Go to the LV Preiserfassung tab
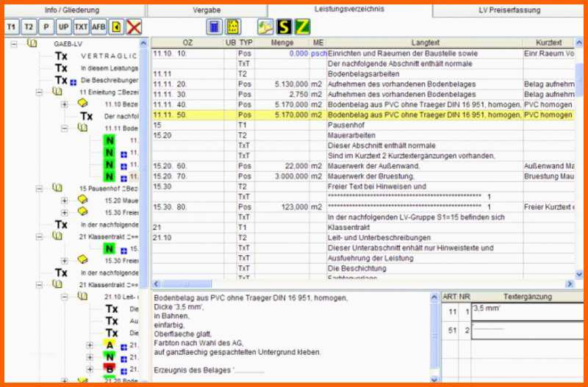The height and width of the screenshot is (387, 588). 509,10
